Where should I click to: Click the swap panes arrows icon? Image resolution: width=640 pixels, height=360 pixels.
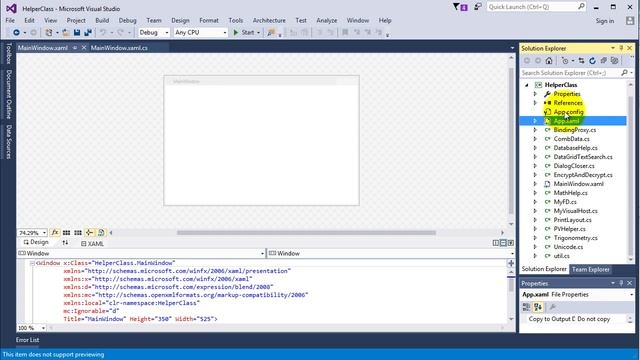click(65, 242)
